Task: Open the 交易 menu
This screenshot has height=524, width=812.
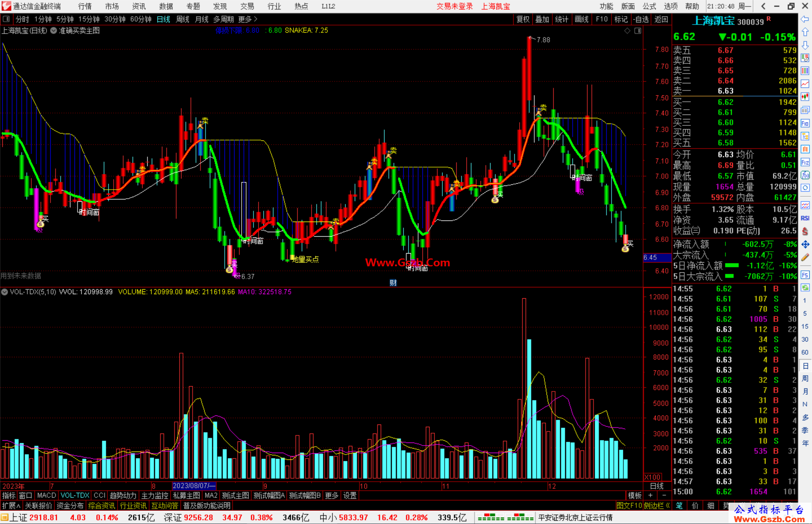Action: point(247,6)
